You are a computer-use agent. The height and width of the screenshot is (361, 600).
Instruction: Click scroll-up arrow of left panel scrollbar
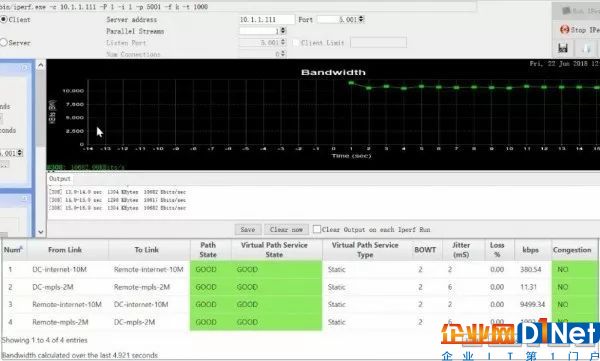click(41, 65)
